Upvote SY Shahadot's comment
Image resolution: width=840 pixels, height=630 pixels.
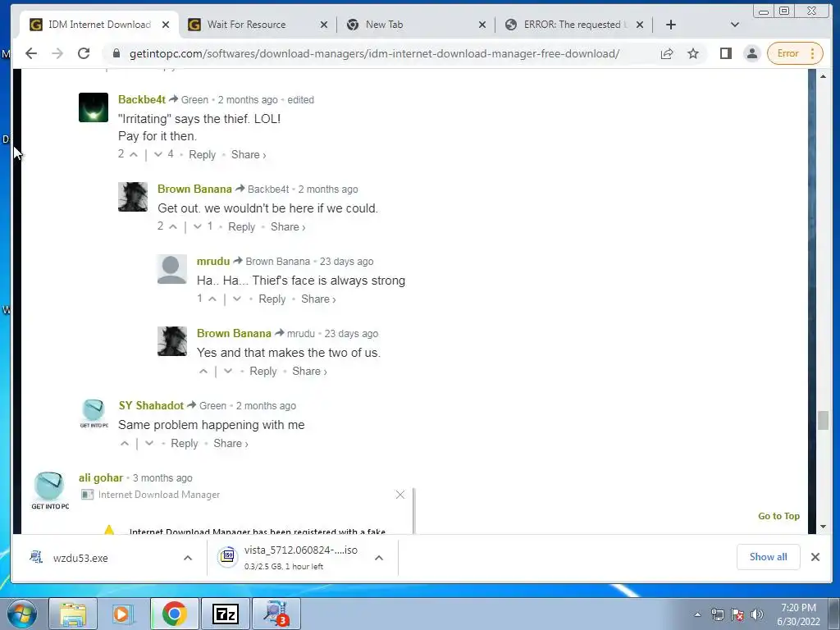125,444
